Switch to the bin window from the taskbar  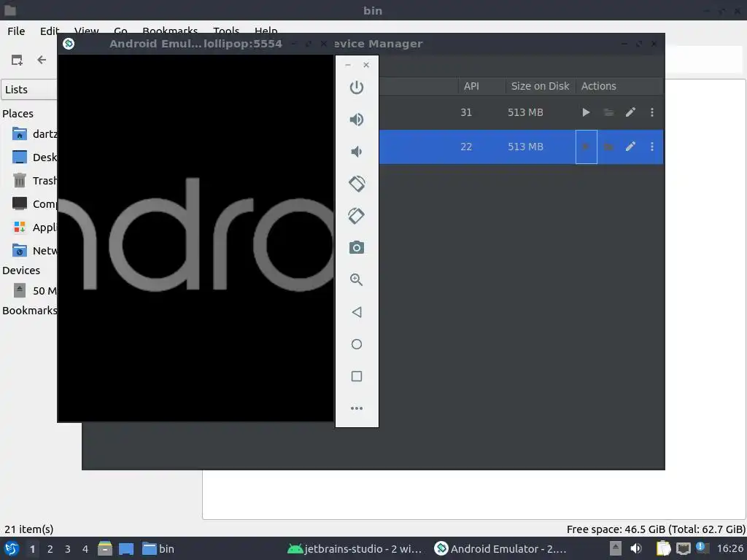coord(158,548)
